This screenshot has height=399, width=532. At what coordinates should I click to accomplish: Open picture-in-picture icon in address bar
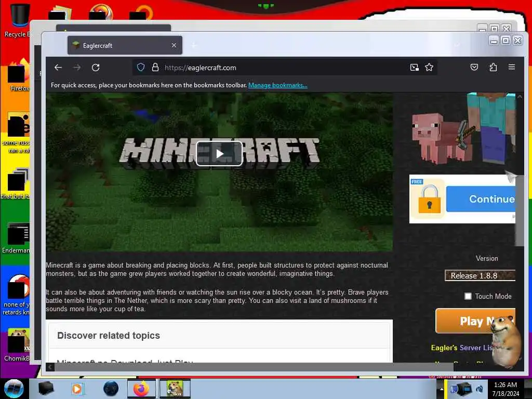tap(414, 67)
